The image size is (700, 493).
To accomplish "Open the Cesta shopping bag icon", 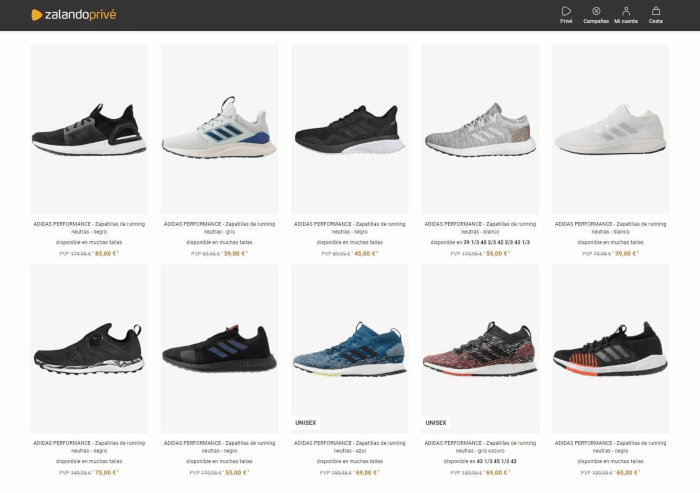I will point(655,15).
